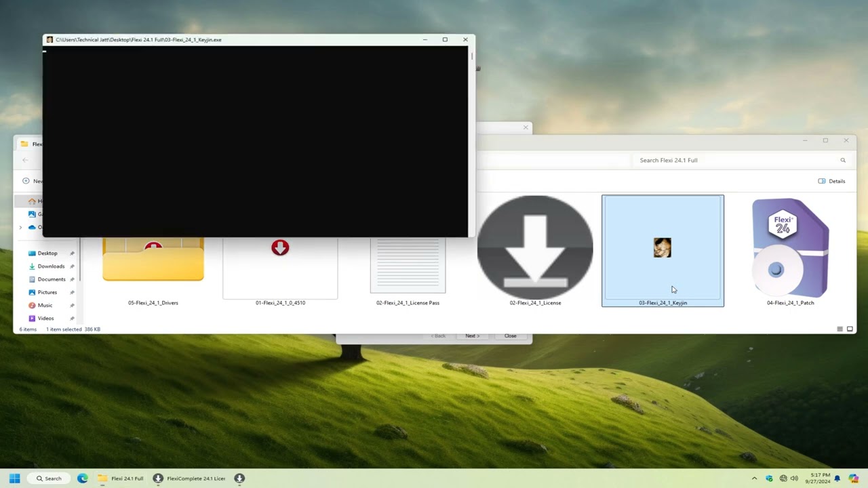Maximize the Keyjin console window
Viewport: 868px width, 488px height.
[445, 40]
